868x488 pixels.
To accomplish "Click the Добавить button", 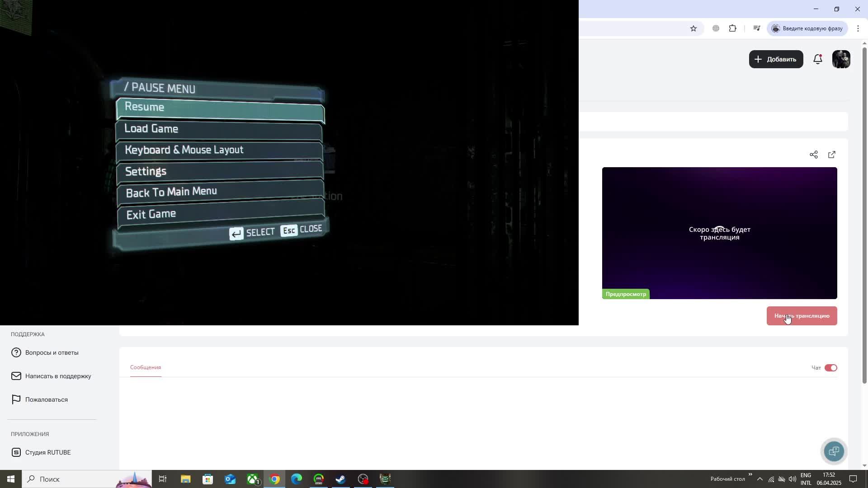I will 776,59.
